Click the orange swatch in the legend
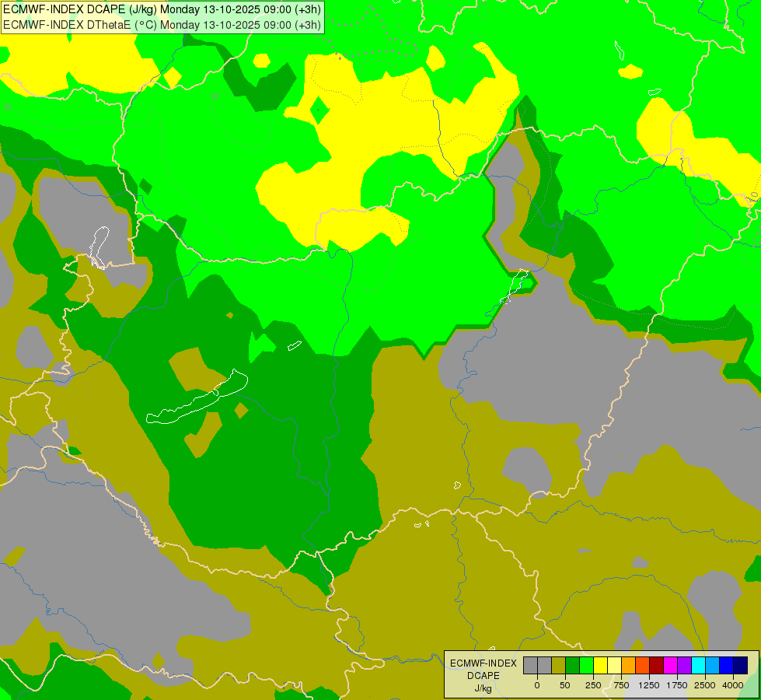Viewport: 761px width, 700px height. (x=628, y=665)
